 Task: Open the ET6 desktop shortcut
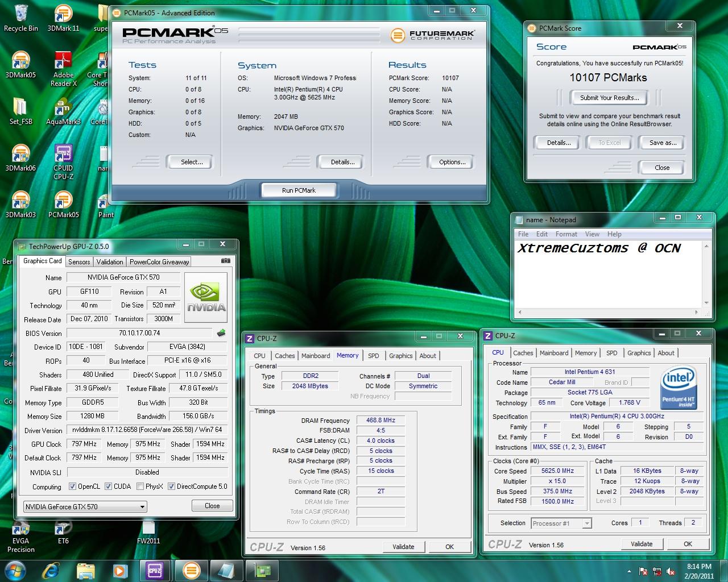click(x=63, y=533)
